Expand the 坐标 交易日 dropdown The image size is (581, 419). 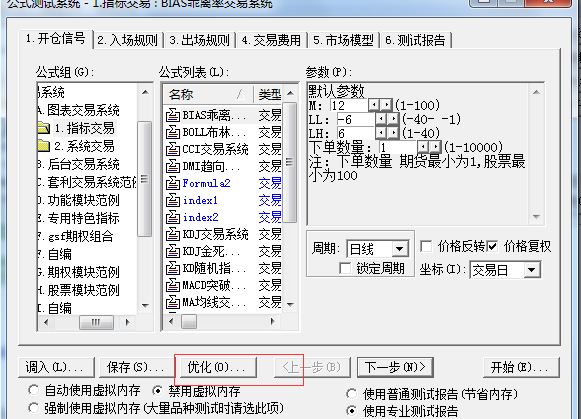(532, 270)
